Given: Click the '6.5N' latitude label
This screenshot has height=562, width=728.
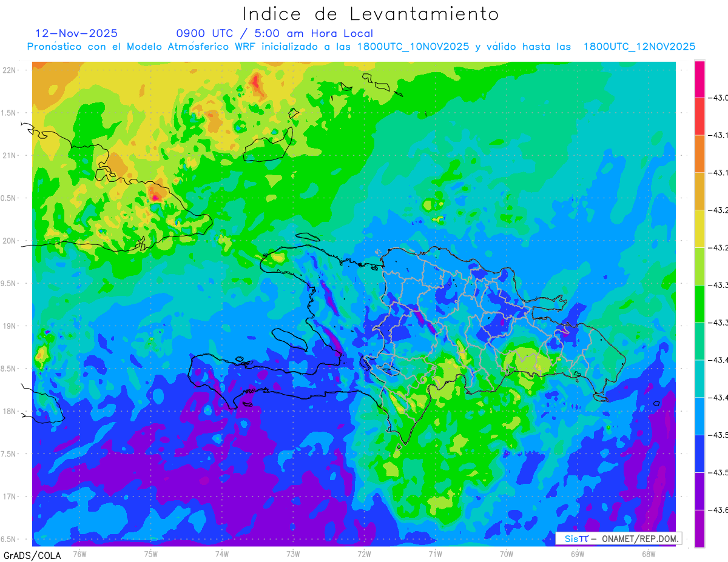Looking at the screenshot, I should (x=8, y=539).
